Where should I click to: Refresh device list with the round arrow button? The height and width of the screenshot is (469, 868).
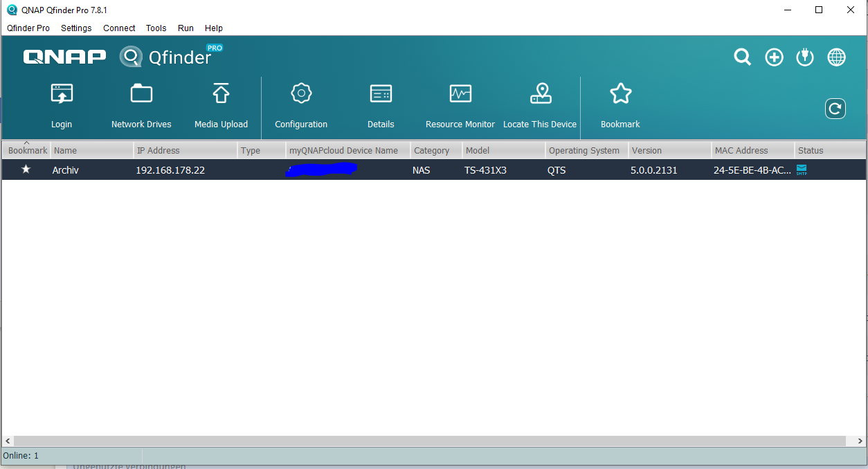point(835,109)
